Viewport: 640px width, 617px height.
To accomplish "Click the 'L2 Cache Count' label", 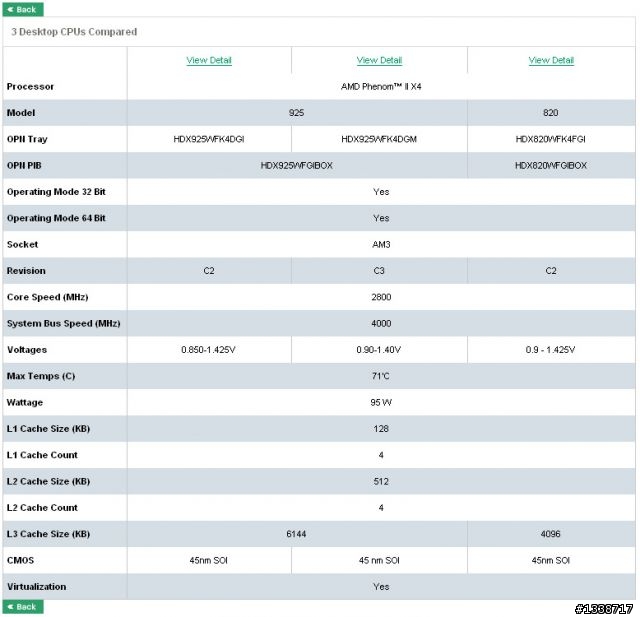I will coord(42,508).
